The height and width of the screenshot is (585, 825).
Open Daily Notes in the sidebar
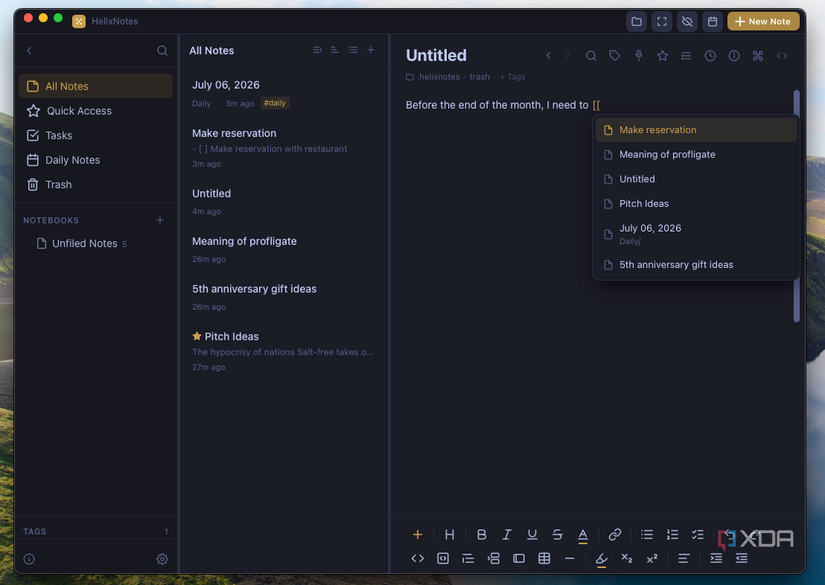coord(96,160)
